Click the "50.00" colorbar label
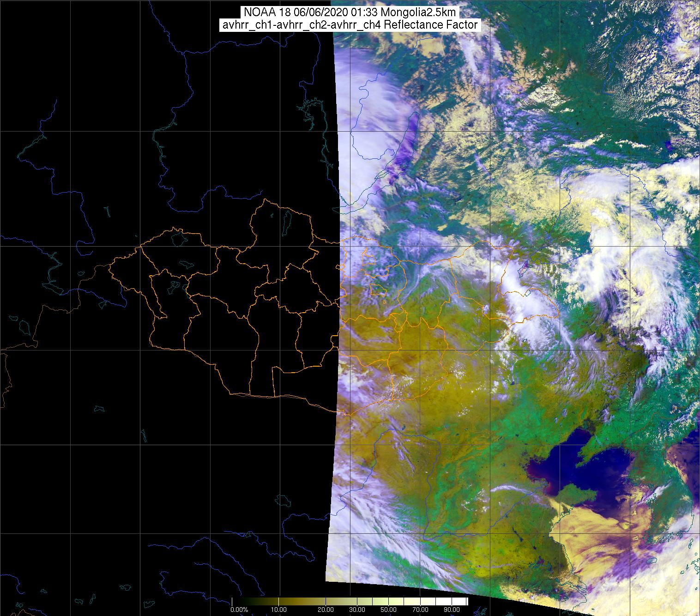The image size is (700, 616). 389,610
